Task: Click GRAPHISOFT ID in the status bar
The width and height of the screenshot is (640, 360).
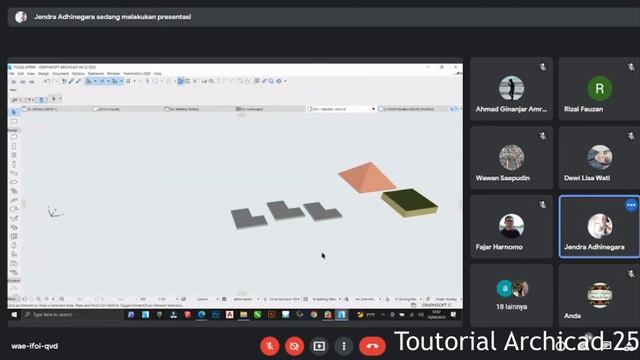Action: click(436, 305)
